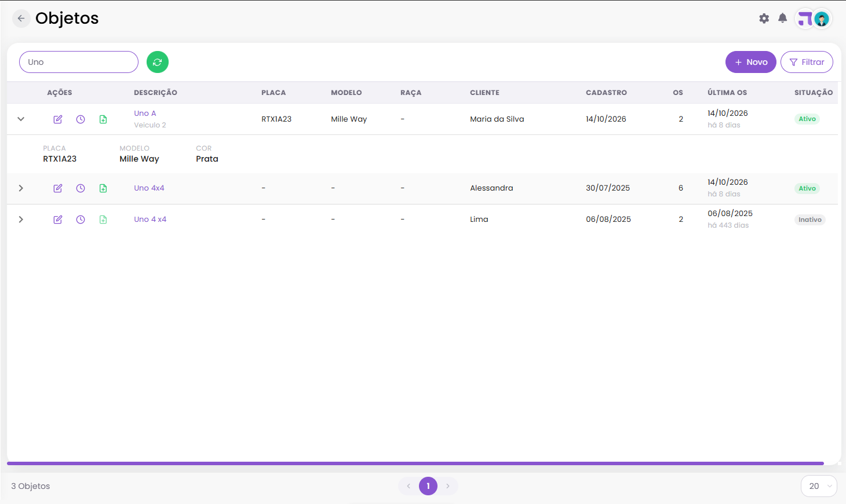Go back with the arrow beside Objetos

pyautogui.click(x=21, y=19)
